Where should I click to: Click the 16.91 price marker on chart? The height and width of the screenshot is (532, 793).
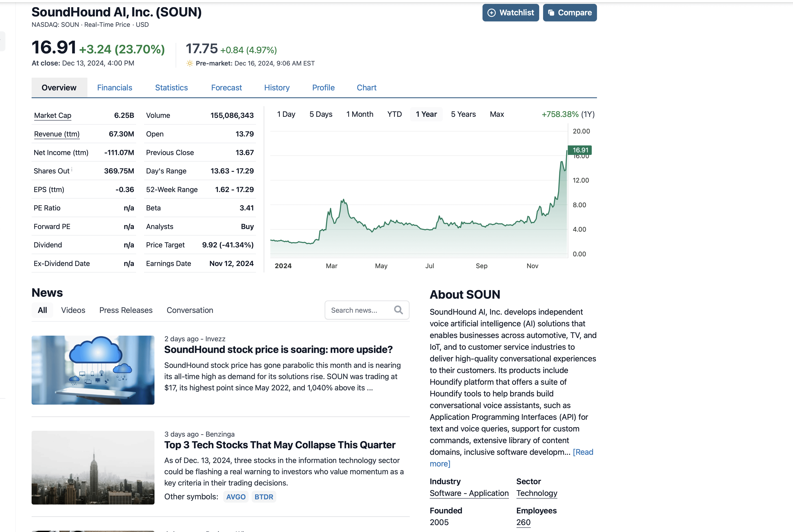click(x=580, y=150)
